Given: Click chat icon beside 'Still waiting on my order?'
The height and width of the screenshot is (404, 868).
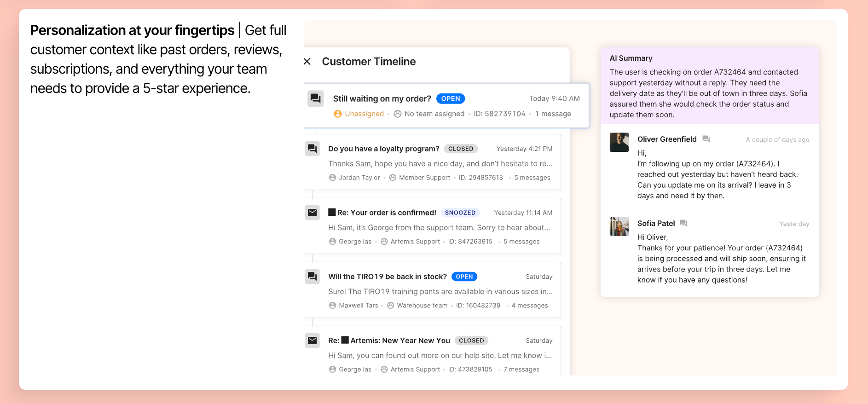Looking at the screenshot, I should coord(315,98).
